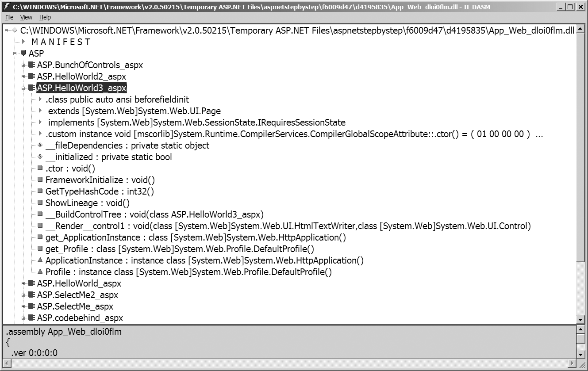Click the assembly pane's vertical scroll thumb
This screenshot has width=588, height=371.
tap(580, 338)
